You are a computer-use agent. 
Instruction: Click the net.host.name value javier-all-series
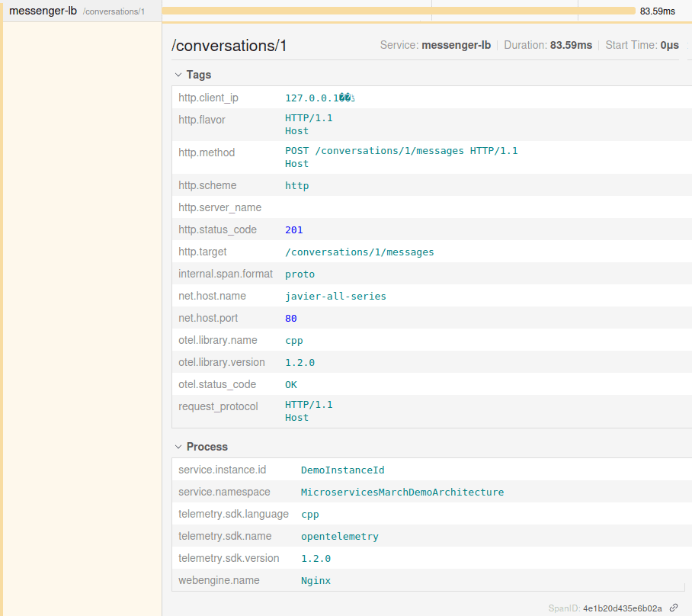click(x=335, y=296)
